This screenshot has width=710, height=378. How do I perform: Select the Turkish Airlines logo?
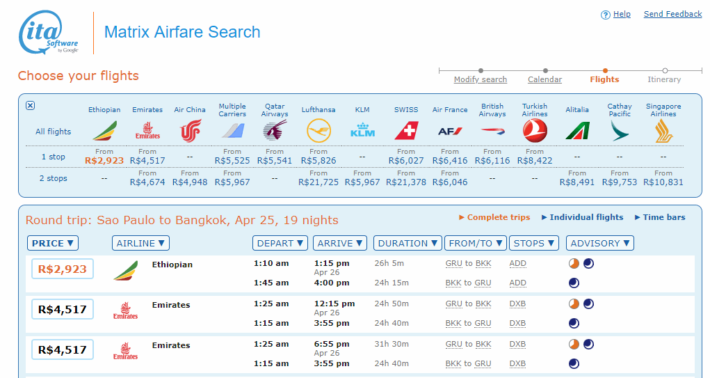tap(535, 131)
